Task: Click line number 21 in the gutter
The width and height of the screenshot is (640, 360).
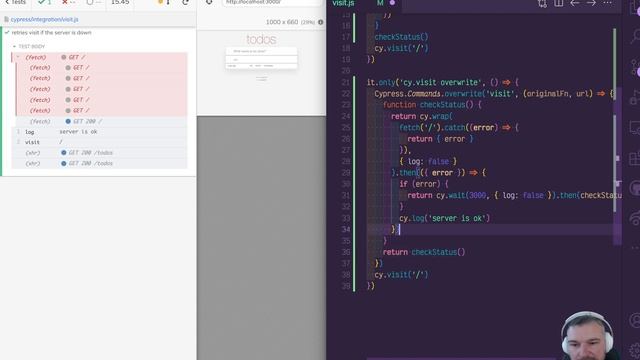Action: click(346, 82)
